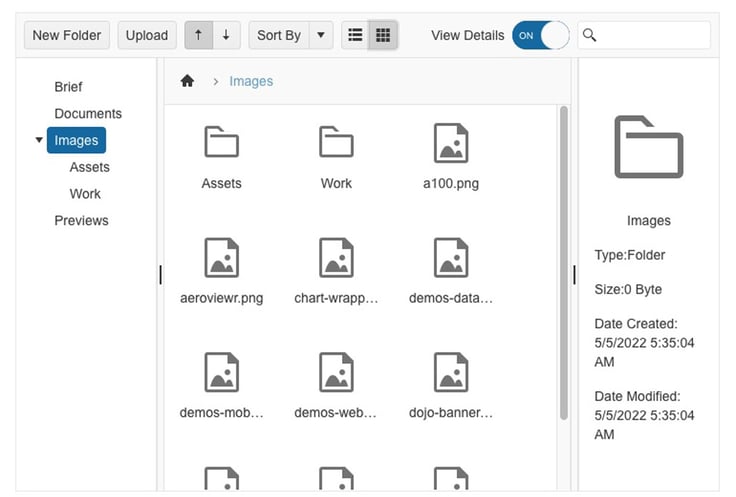Toggle the View Details switch off

click(541, 35)
